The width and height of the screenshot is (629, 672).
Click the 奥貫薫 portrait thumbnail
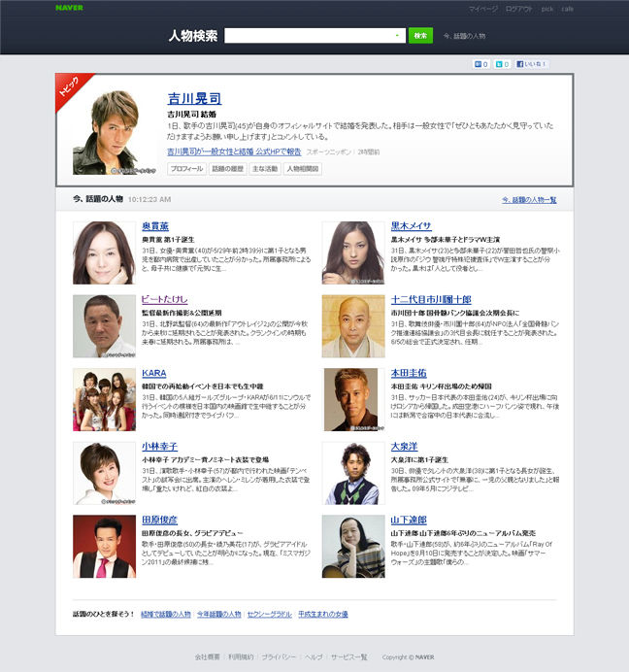pos(104,252)
